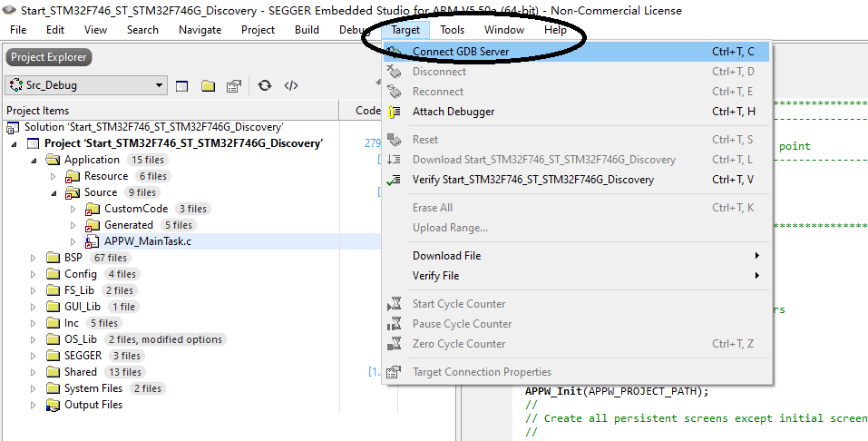Open the Search menu

pos(142,30)
